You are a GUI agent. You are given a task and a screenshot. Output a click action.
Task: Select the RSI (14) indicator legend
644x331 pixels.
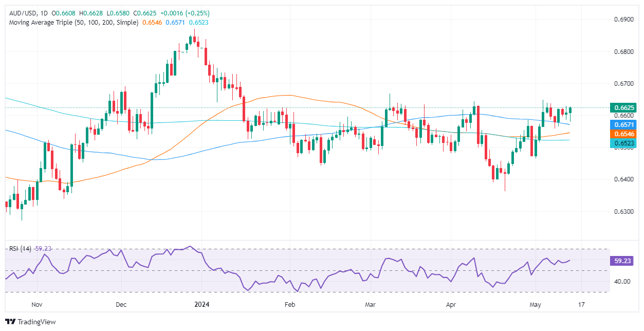20,248
